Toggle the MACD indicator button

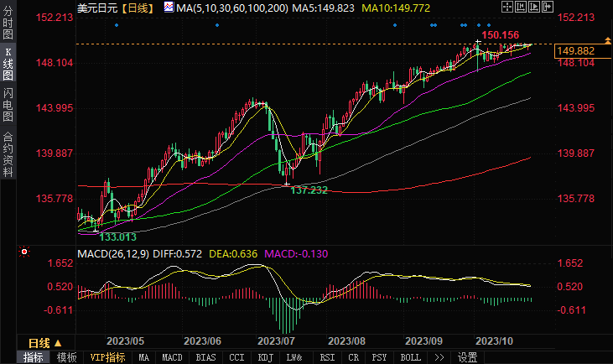click(x=172, y=357)
